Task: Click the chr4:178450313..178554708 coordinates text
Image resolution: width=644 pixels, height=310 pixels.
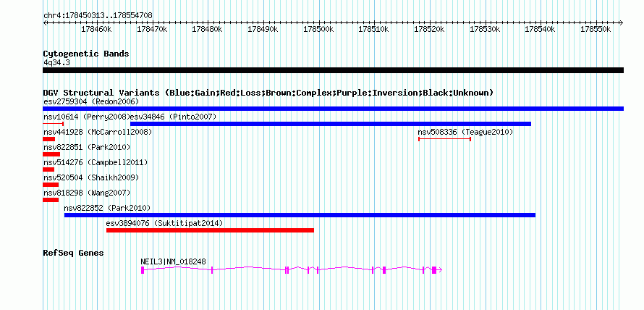Action: click(x=98, y=16)
